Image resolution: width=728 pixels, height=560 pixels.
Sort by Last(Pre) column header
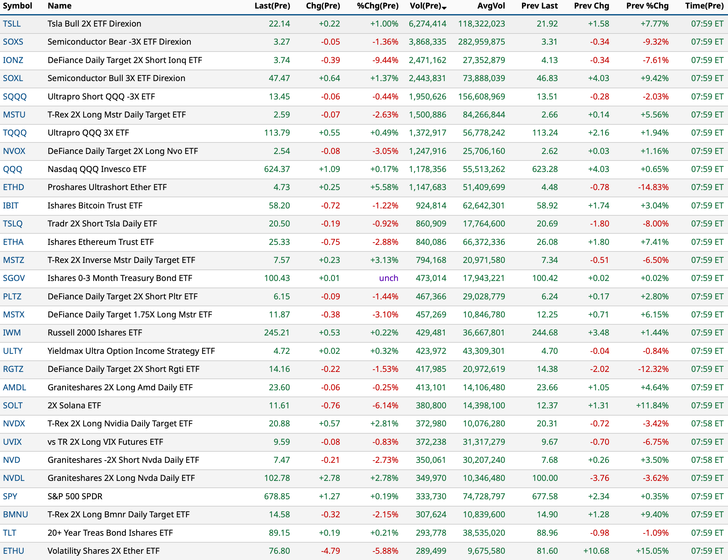[272, 6]
